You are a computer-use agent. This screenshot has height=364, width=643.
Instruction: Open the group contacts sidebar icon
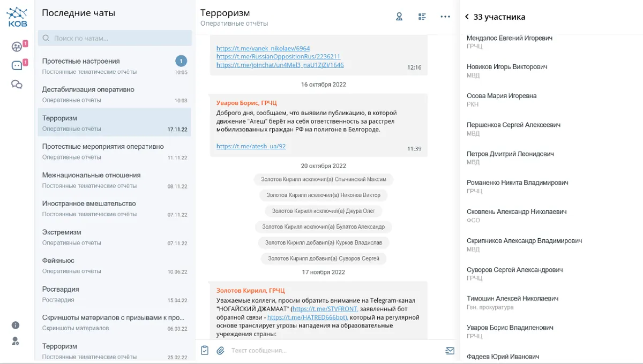[x=17, y=47]
